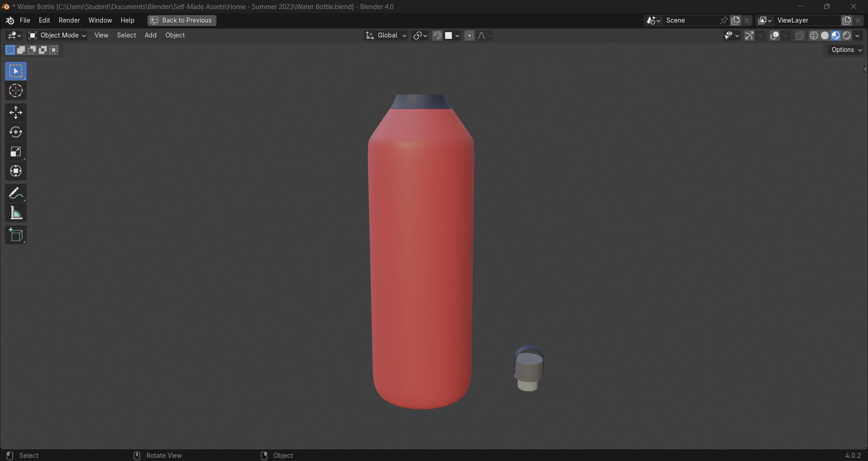Select the Scale tool
Screen dimensions: 868x461
(16, 151)
